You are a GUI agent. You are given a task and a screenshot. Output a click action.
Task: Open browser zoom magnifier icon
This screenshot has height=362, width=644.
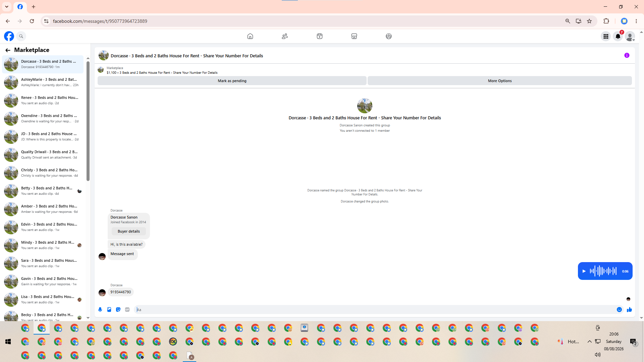pos(568,21)
